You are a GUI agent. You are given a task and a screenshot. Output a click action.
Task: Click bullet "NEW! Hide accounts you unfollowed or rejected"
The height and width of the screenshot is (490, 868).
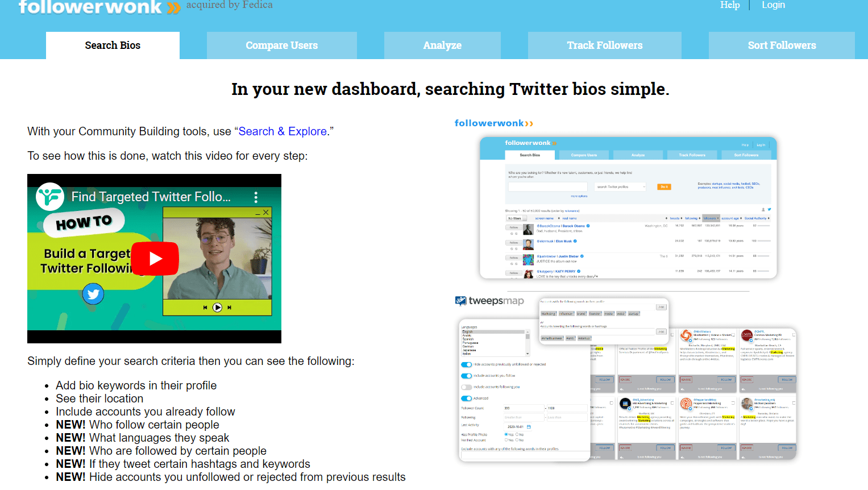[231, 477]
